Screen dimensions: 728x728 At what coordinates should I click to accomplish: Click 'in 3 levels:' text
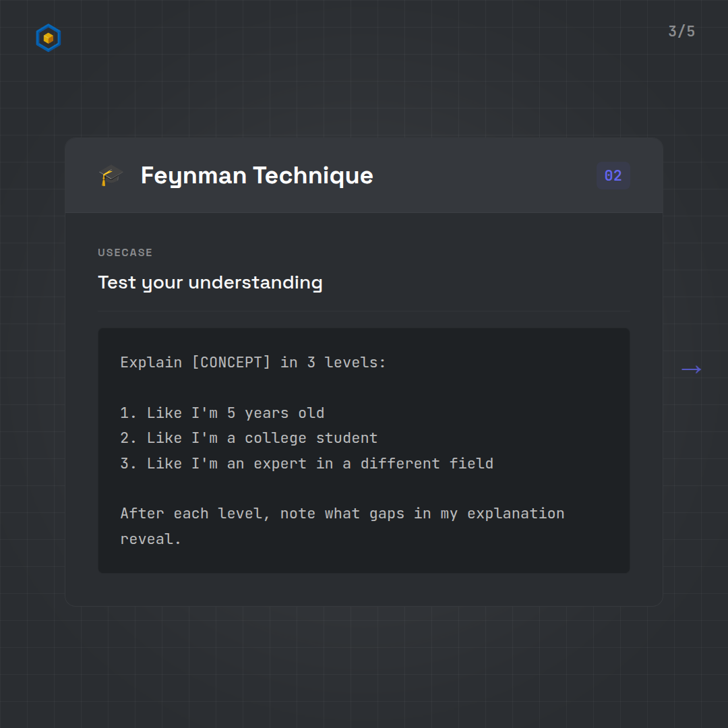pyautogui.click(x=333, y=363)
